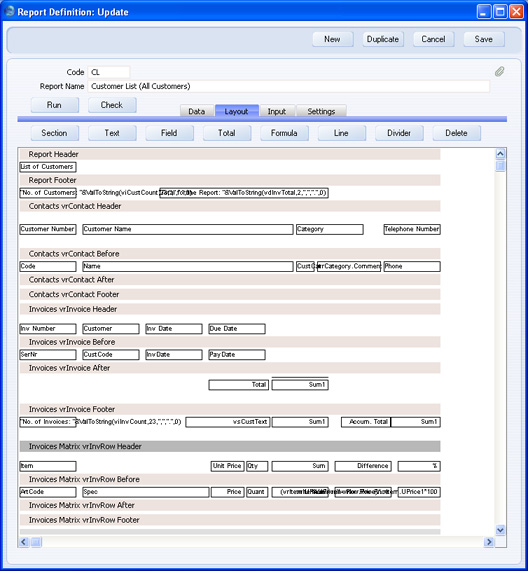Click the horizontal scrollbar left arrow
Image resolution: width=528 pixels, height=571 pixels.
point(24,542)
